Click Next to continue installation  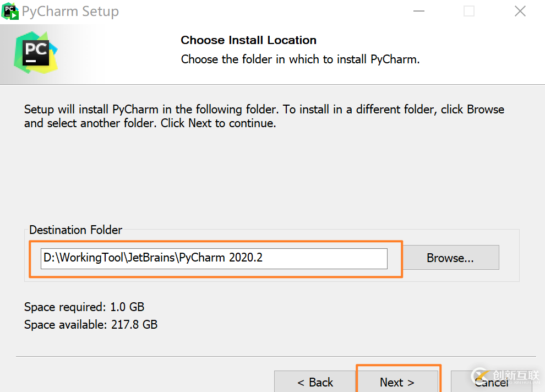pyautogui.click(x=397, y=382)
